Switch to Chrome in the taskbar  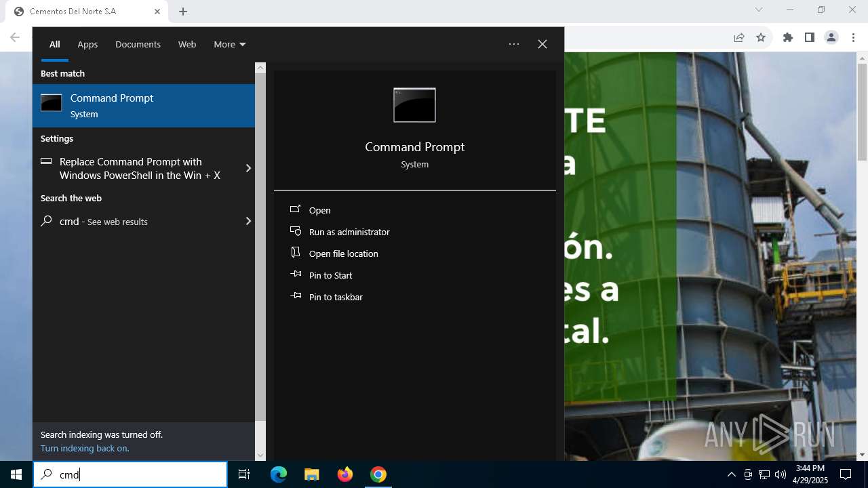[378, 474]
